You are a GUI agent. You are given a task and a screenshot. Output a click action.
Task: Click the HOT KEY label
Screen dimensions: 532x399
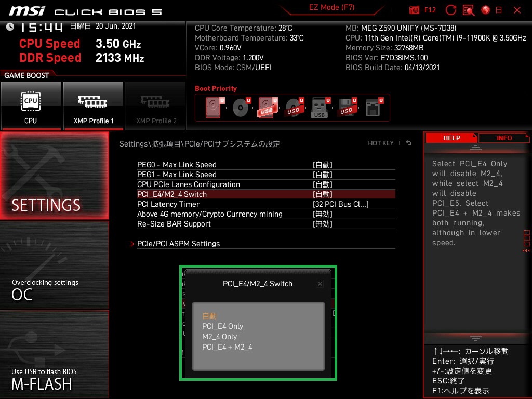click(x=381, y=143)
